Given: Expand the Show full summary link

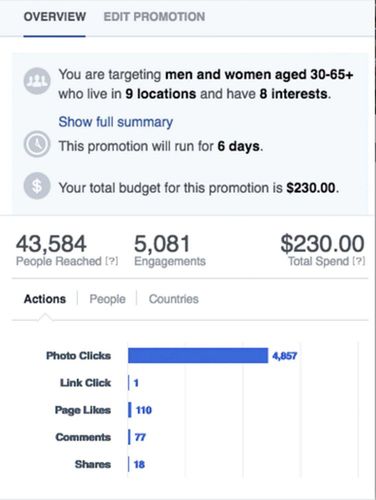Looking at the screenshot, I should 116,122.
